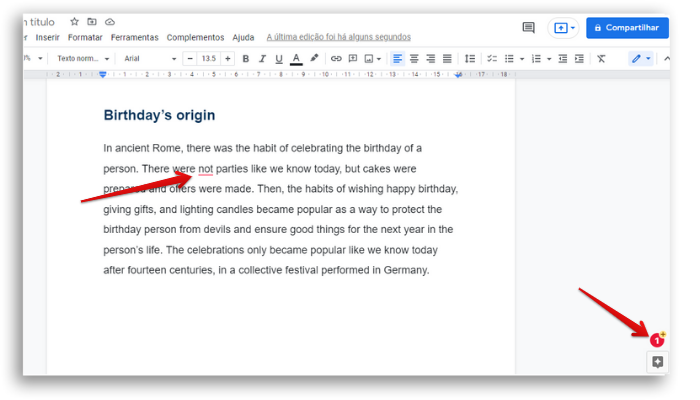Expand the insert image dropdown arrow

[379, 59]
